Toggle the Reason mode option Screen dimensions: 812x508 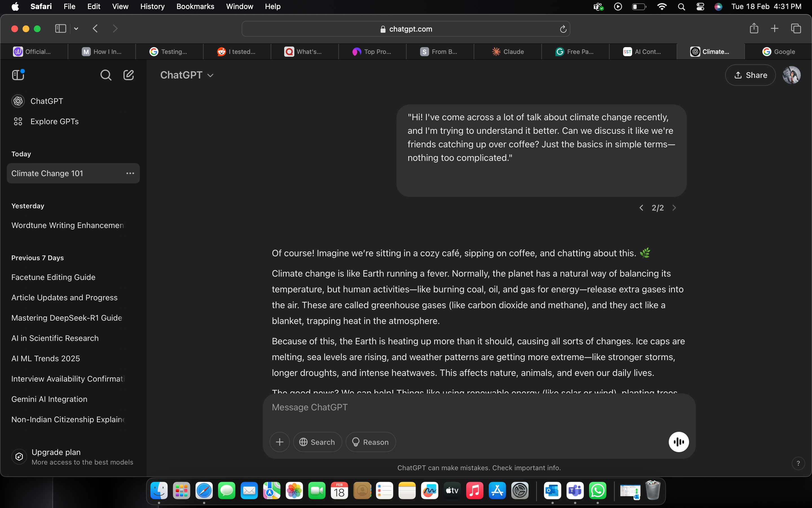pos(370,442)
